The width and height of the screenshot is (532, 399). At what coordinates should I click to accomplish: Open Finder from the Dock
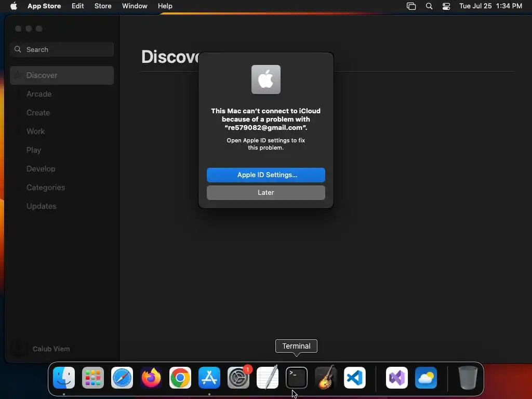[x=64, y=378]
